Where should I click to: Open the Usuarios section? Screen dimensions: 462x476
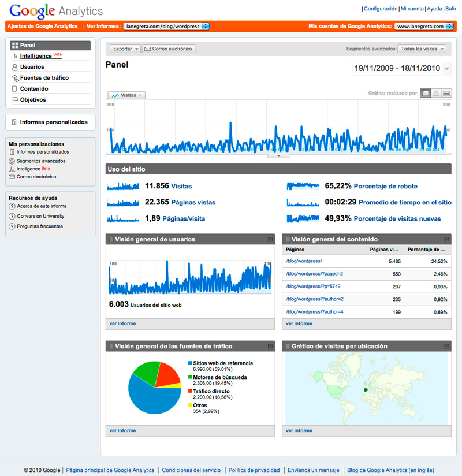(x=32, y=67)
